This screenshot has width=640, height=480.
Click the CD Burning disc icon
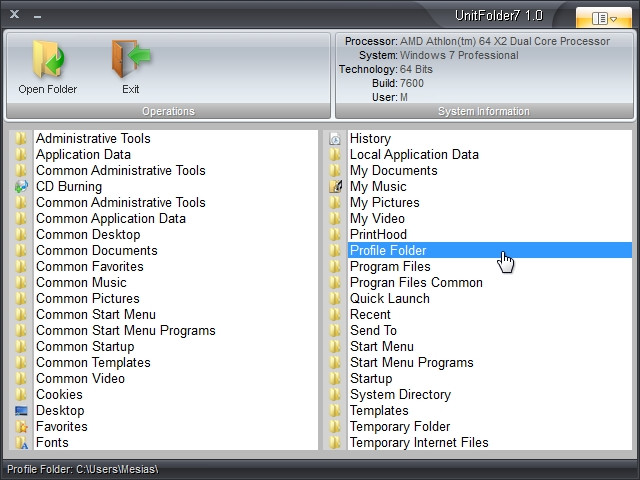(21, 187)
